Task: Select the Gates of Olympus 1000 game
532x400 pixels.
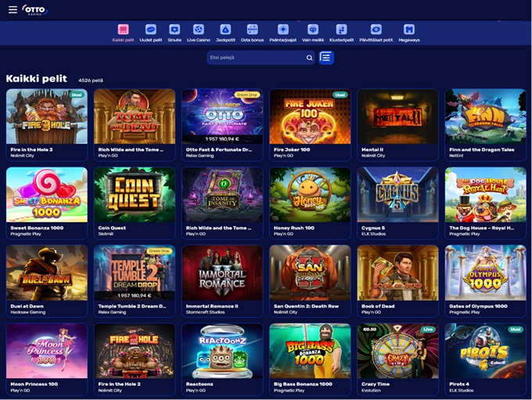Action: point(486,280)
